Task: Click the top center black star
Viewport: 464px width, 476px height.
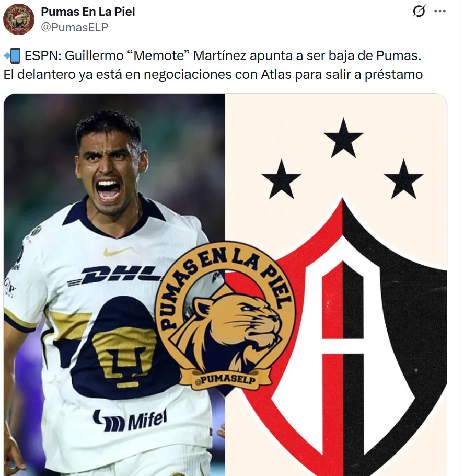Action: coord(343,139)
